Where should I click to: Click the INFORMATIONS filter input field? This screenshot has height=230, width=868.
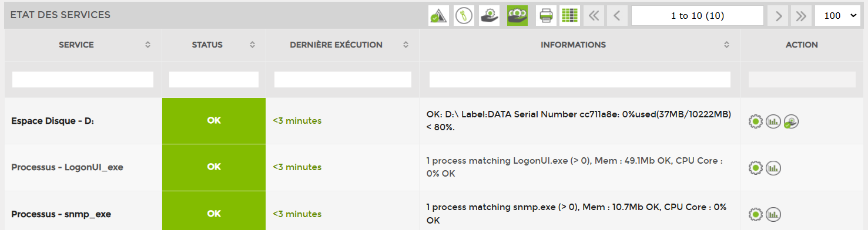[x=580, y=79]
